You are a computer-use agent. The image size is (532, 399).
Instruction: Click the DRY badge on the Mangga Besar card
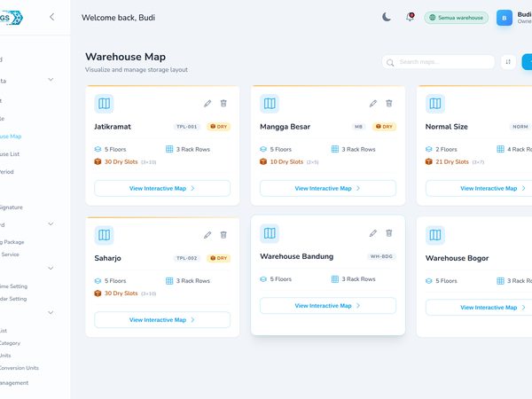click(384, 127)
